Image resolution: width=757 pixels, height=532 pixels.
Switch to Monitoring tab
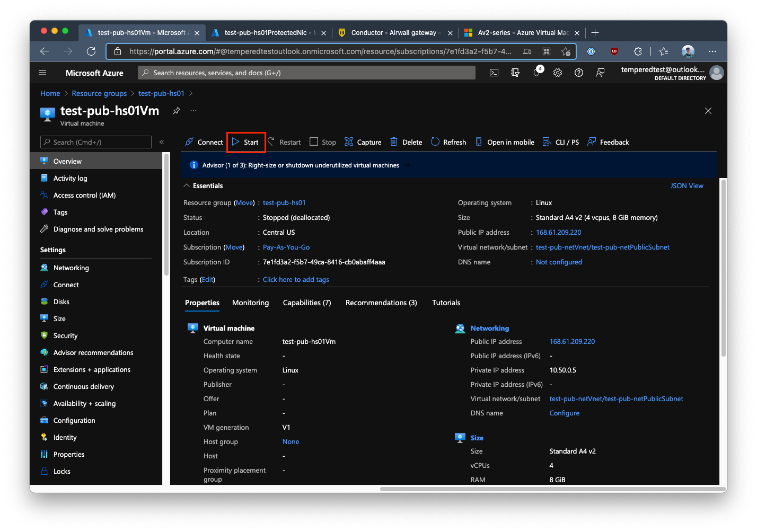250,303
